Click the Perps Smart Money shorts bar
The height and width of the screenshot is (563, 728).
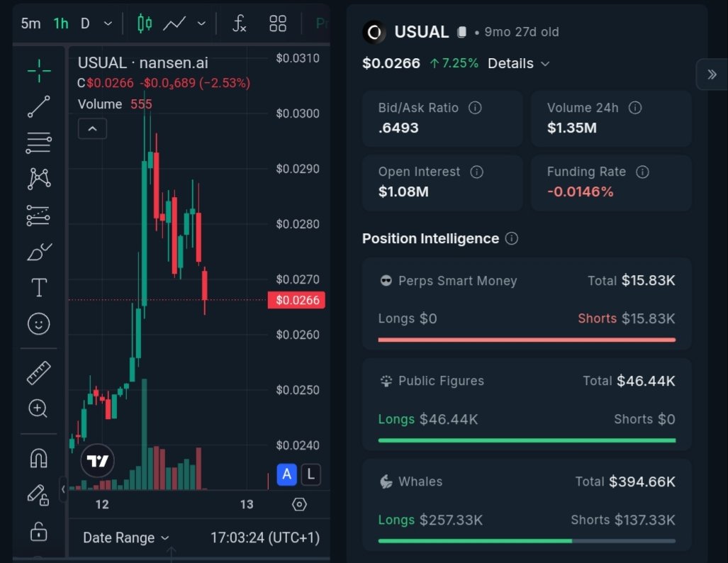pyautogui.click(x=527, y=340)
